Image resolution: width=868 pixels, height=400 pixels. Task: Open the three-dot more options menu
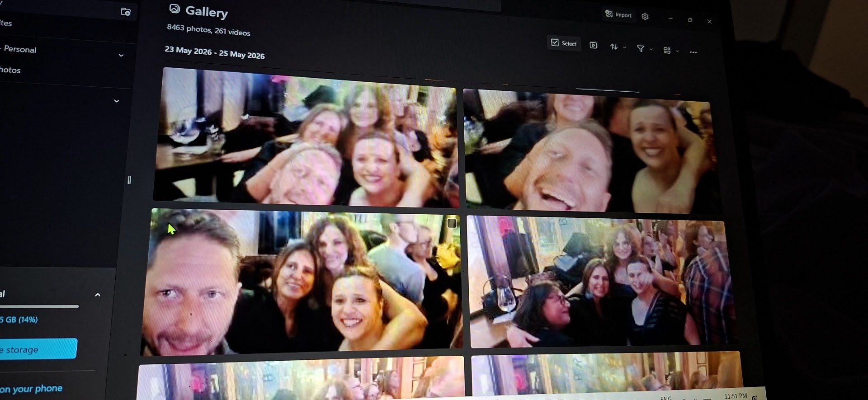(x=693, y=52)
